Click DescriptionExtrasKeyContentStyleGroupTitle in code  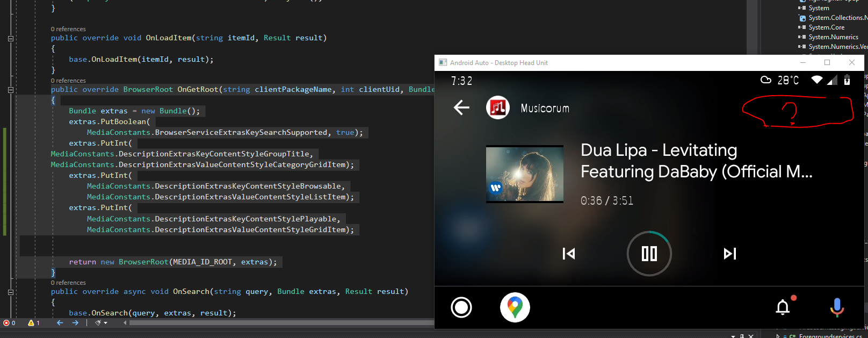(214, 154)
